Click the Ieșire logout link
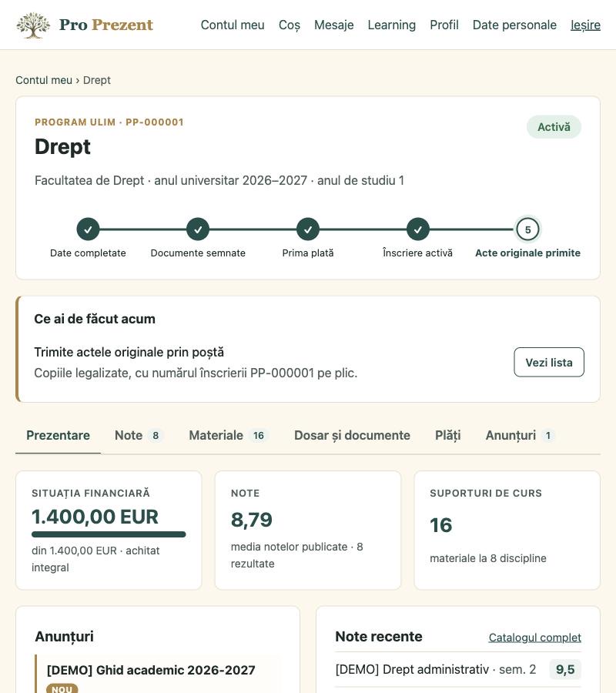 pos(585,25)
